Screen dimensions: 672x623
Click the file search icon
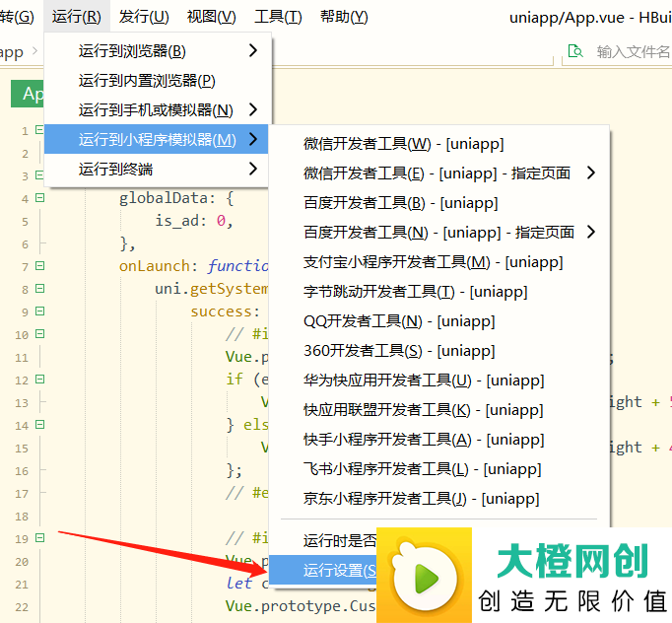coord(575,51)
